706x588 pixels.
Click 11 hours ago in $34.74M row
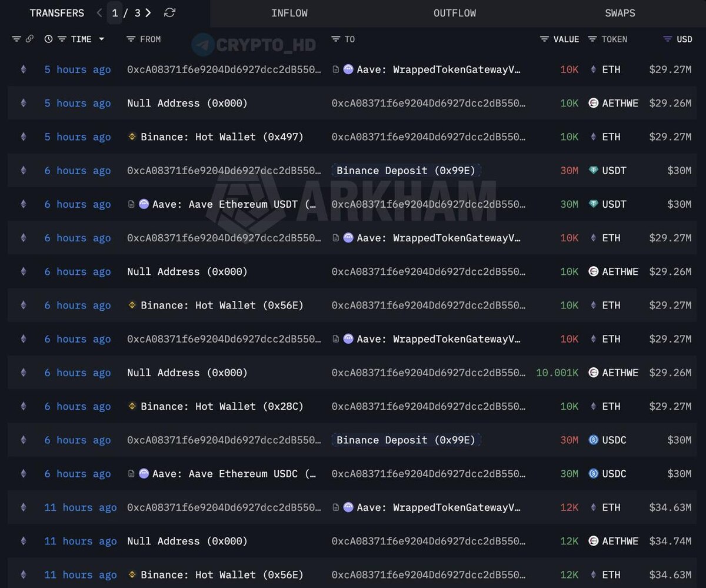pos(81,542)
